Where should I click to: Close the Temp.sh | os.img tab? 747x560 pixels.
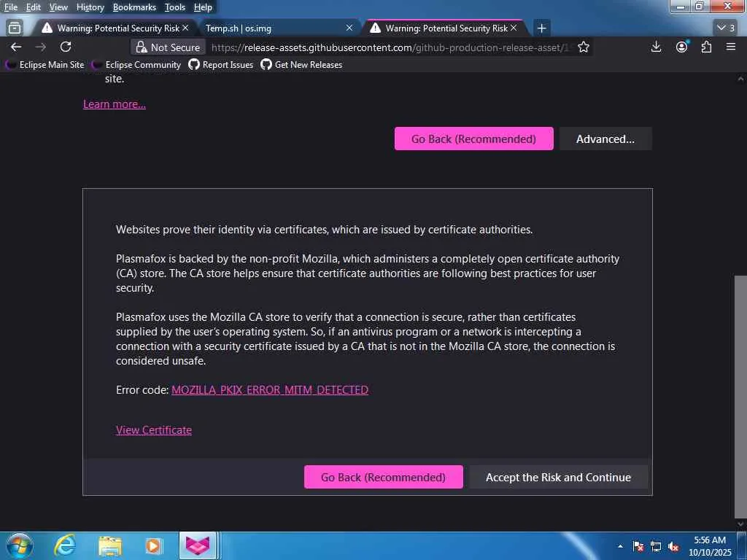click(x=349, y=28)
